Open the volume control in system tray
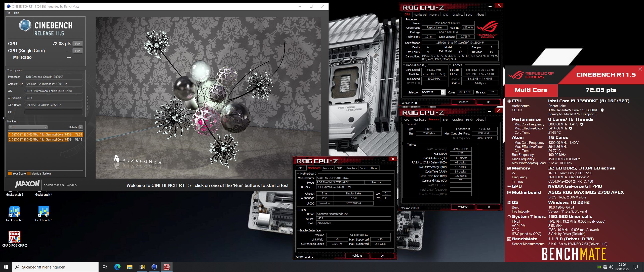 pos(611,267)
